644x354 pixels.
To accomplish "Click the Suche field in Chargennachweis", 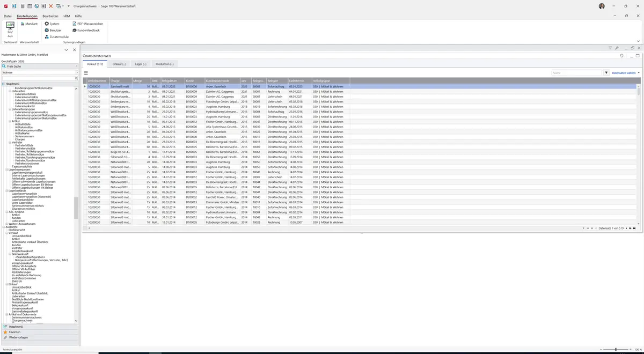I will tap(577, 73).
